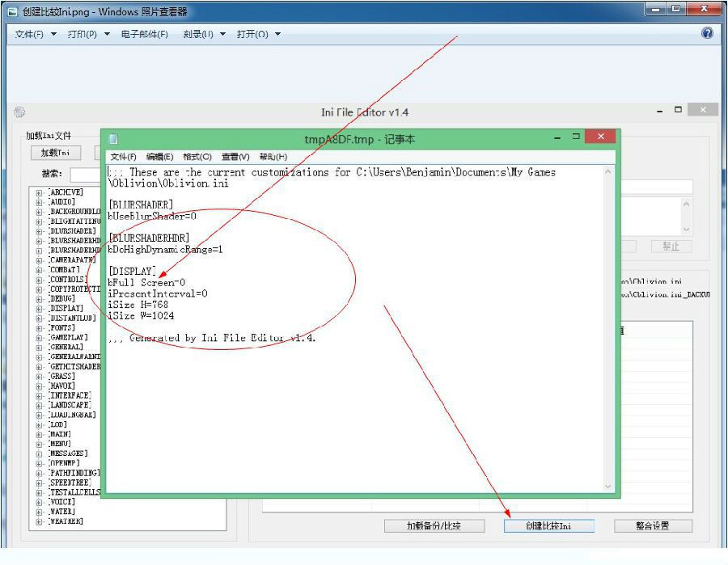Click the Photo Viewer title bar icon

(x=14, y=11)
